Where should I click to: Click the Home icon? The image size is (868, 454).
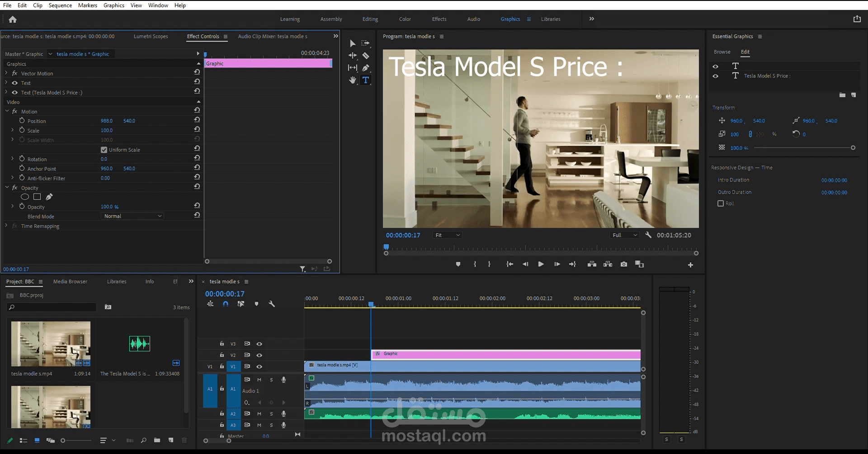tap(13, 19)
